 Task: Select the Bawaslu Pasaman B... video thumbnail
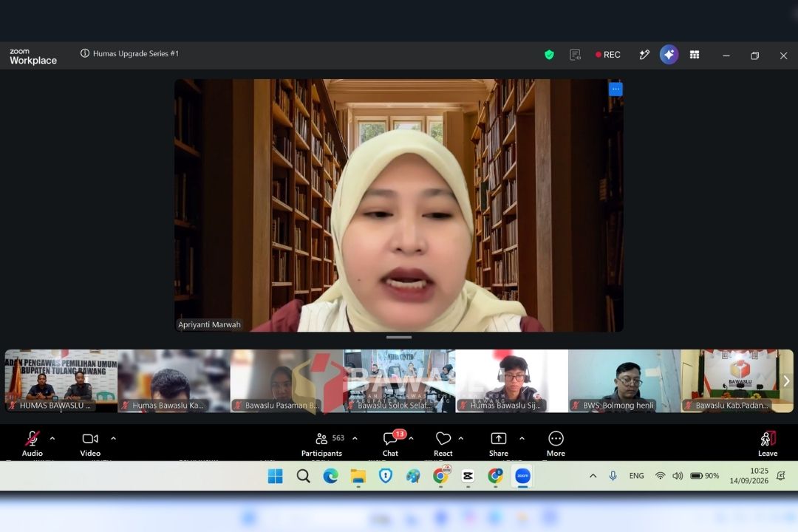click(287, 381)
